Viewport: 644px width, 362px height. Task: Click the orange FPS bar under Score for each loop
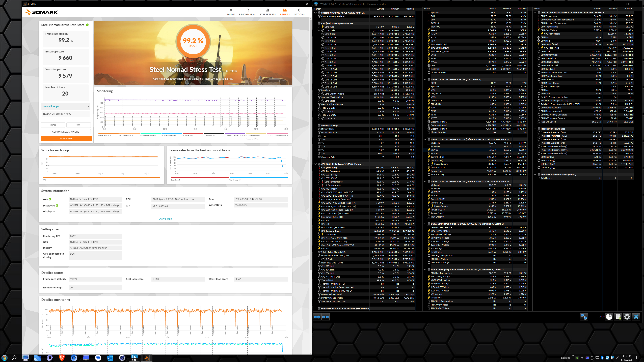coord(101,178)
